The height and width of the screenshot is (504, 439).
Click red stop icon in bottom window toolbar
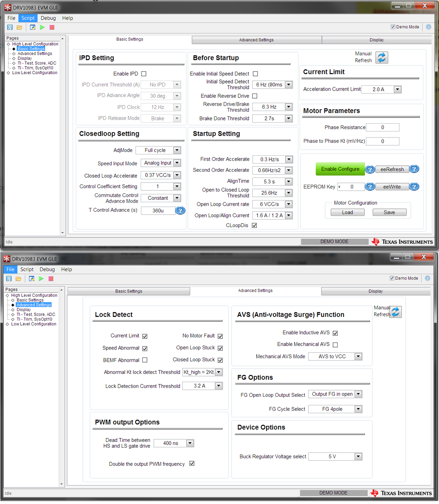[51, 279]
